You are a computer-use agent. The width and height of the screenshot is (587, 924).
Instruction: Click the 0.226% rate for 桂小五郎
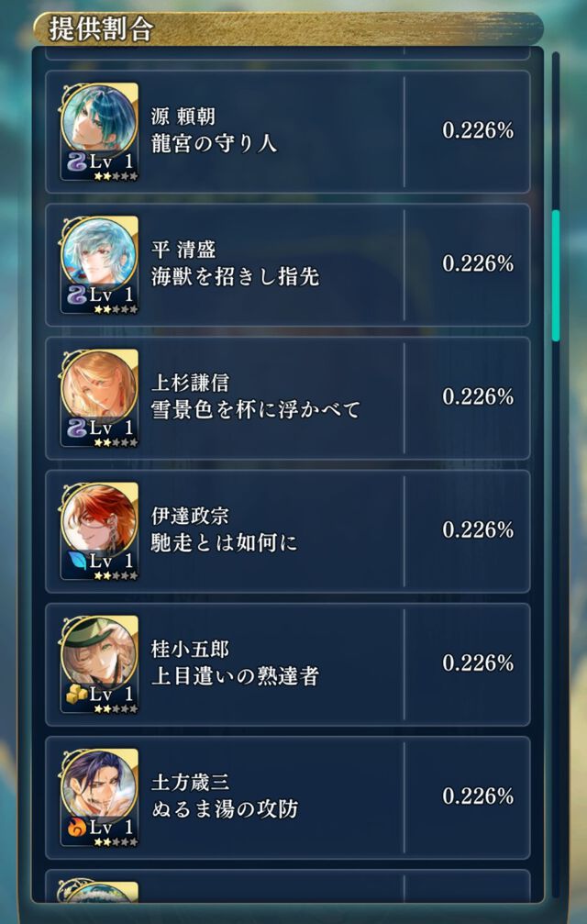point(478,663)
